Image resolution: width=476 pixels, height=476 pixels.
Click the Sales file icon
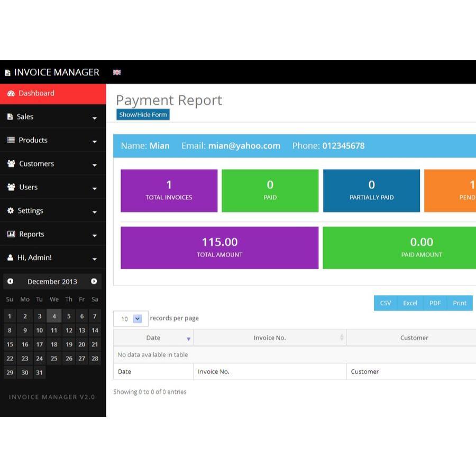(10, 116)
